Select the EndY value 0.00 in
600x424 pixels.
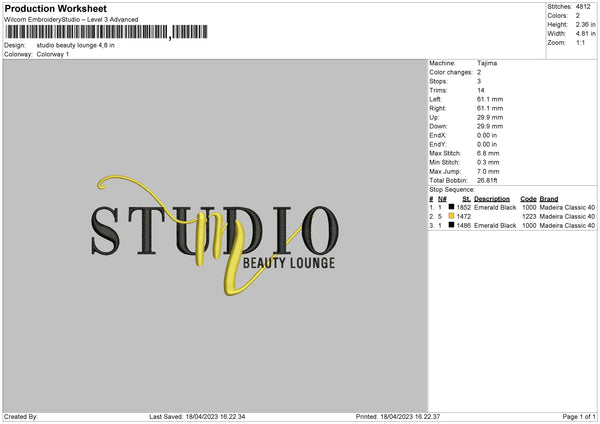pyautogui.click(x=487, y=144)
